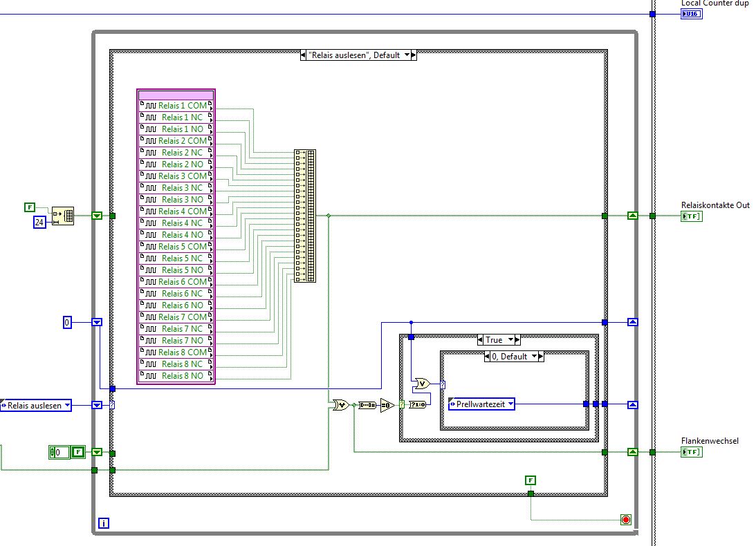Select the Relais 4 COM element
Screen dimensions: 756x546
click(x=176, y=211)
